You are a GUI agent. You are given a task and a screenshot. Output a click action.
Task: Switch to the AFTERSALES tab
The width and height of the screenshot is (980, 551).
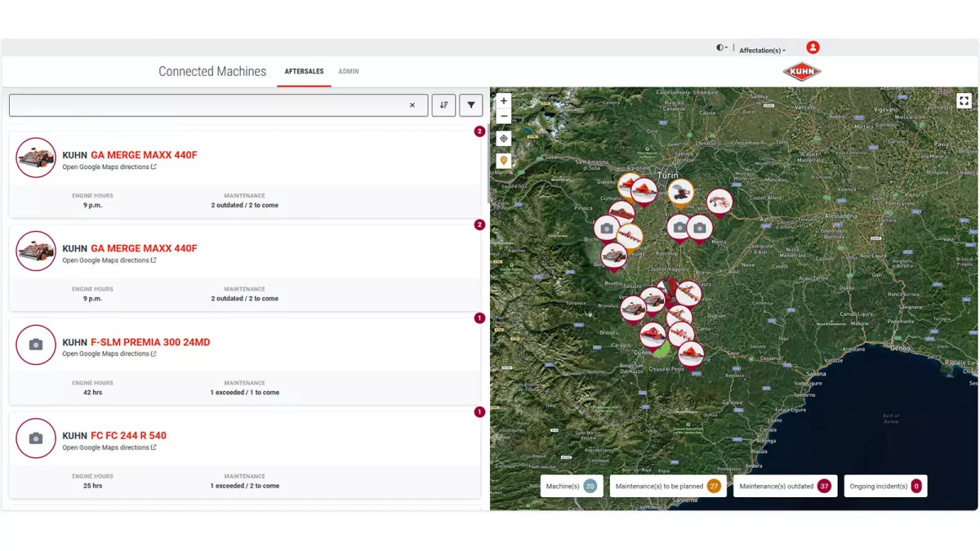304,72
